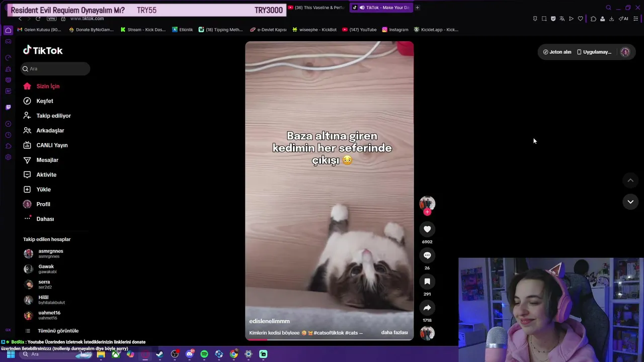
Task: Open the Instagram bookmark
Action: pyautogui.click(x=395, y=30)
